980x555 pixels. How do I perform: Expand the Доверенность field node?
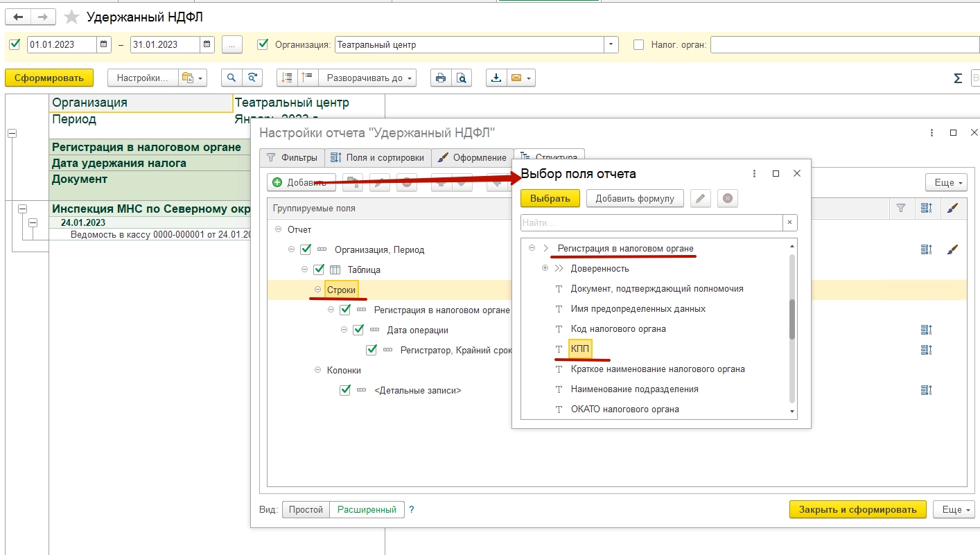coord(545,268)
